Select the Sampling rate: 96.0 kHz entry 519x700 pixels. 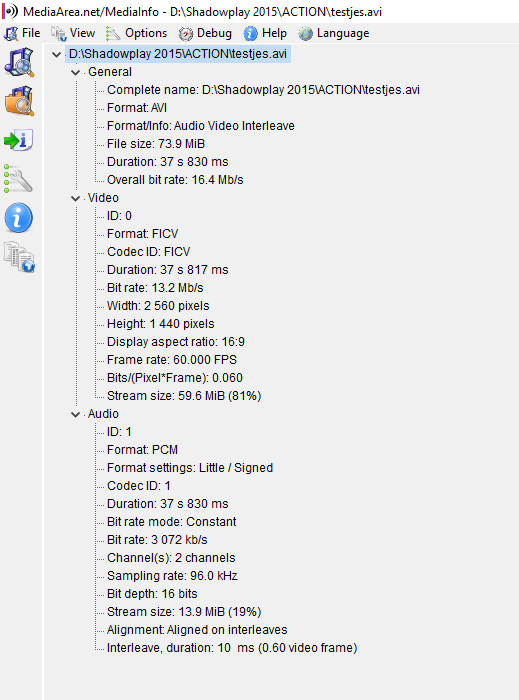tap(172, 576)
